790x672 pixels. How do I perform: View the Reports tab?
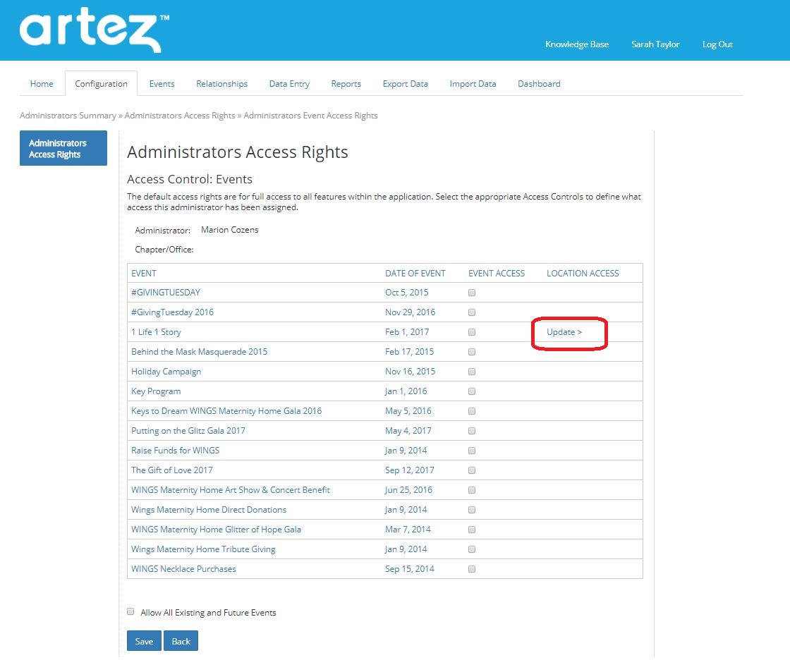(346, 84)
